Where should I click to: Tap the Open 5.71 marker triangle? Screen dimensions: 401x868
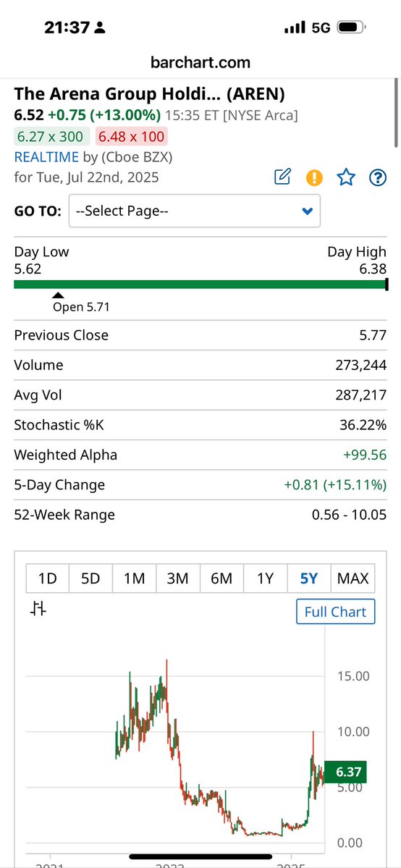coord(58,295)
